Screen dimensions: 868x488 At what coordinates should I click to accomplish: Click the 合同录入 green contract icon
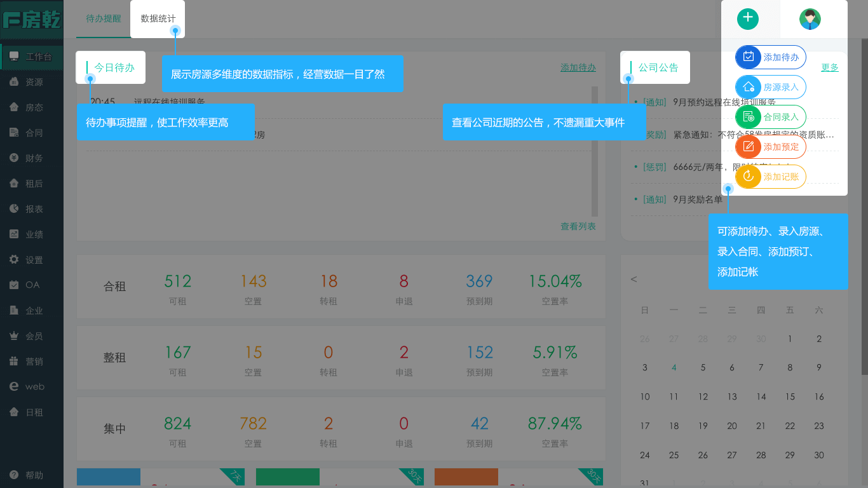[x=749, y=117]
